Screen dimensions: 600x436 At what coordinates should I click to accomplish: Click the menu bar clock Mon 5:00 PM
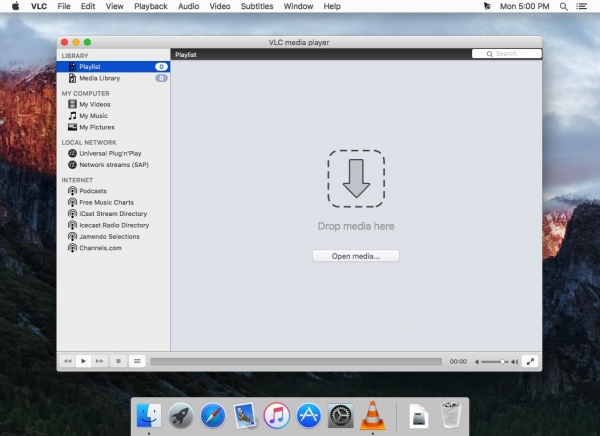(524, 6)
